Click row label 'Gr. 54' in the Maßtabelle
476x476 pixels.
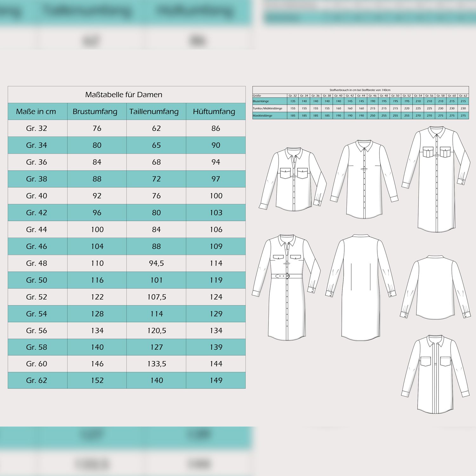point(36,314)
